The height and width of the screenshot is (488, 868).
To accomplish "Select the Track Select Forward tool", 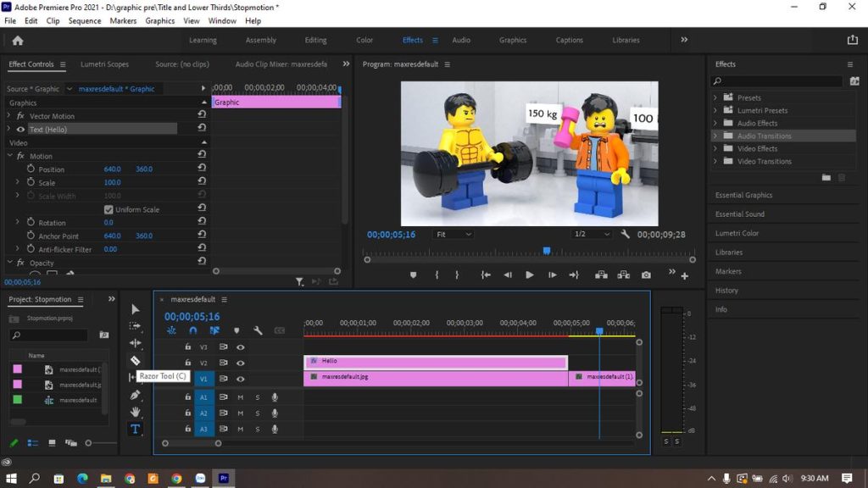I will 135,326.
